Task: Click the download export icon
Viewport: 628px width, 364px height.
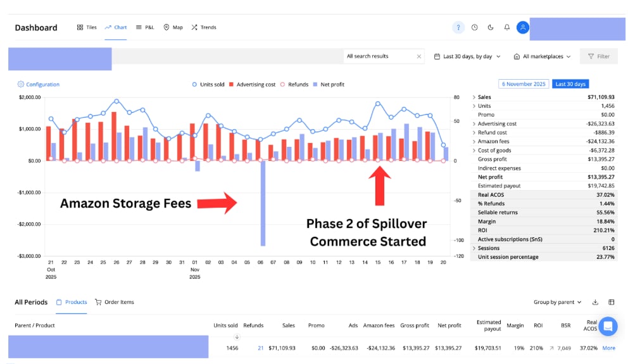Action: pos(595,302)
